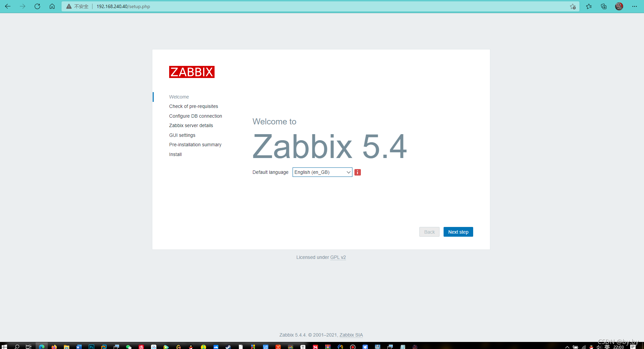Select Check of pre-requisites step
644x349 pixels.
(x=193, y=106)
